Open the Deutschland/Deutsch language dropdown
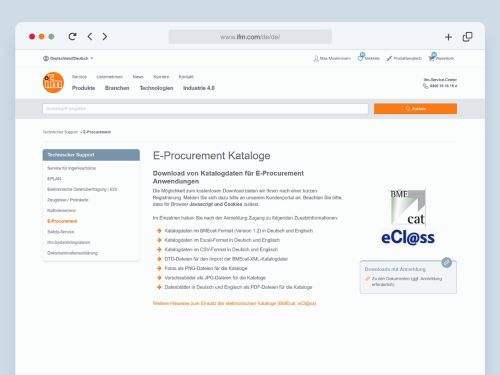Screen dimensions: 500x375 pos(68,58)
